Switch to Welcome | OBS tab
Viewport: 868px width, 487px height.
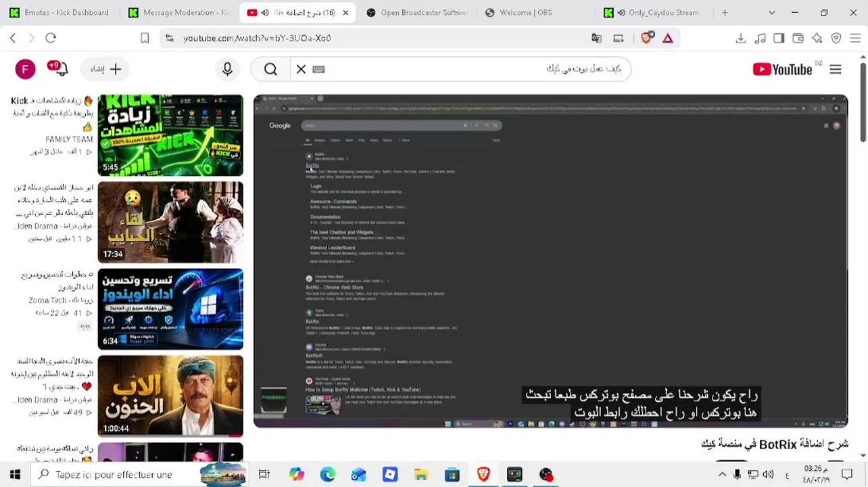(536, 12)
